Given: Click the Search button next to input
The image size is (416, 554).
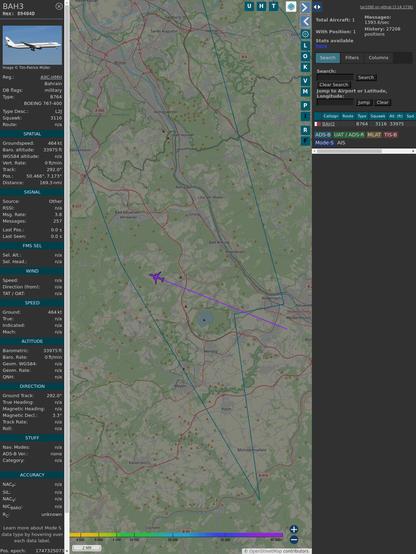Looking at the screenshot, I should click(x=366, y=77).
